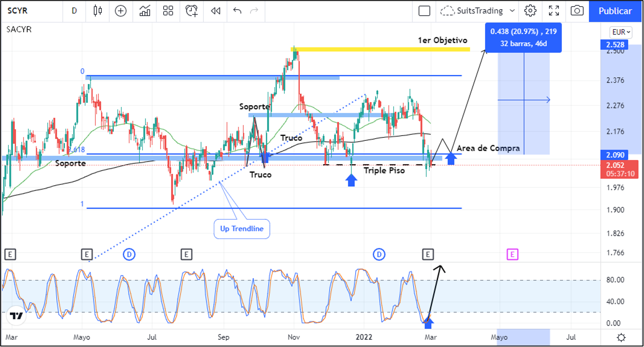Screen dimensions: 644x347
Task: Open chart settings gear in top toolbar
Action: 530,11
